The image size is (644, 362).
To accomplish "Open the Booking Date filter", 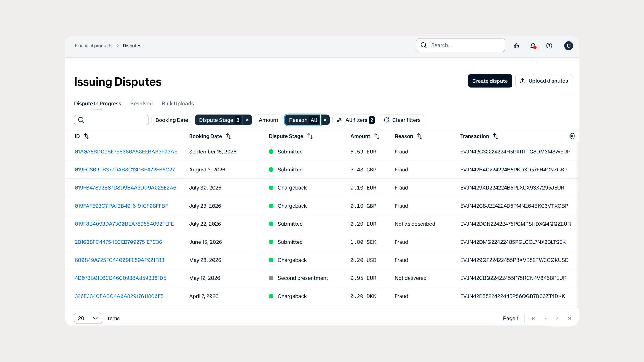I will [x=172, y=120].
